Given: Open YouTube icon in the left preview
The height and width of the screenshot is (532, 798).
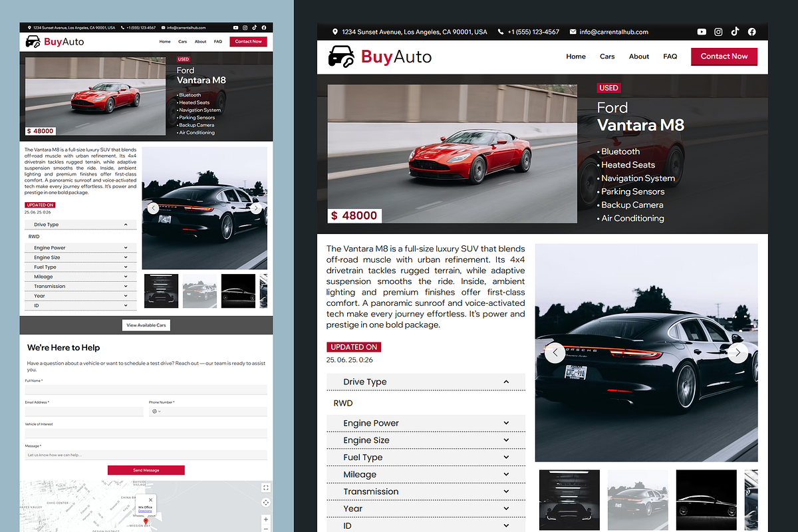Looking at the screenshot, I should click(x=236, y=28).
